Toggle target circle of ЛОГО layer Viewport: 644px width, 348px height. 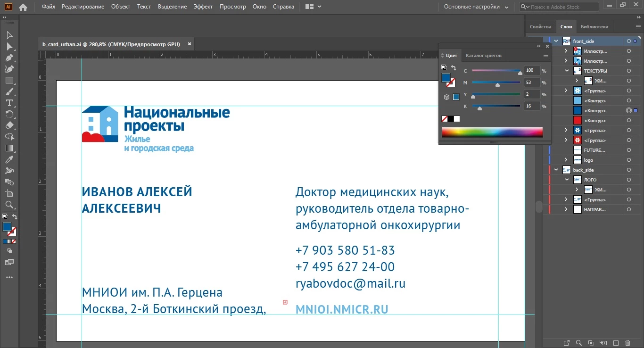pyautogui.click(x=628, y=180)
